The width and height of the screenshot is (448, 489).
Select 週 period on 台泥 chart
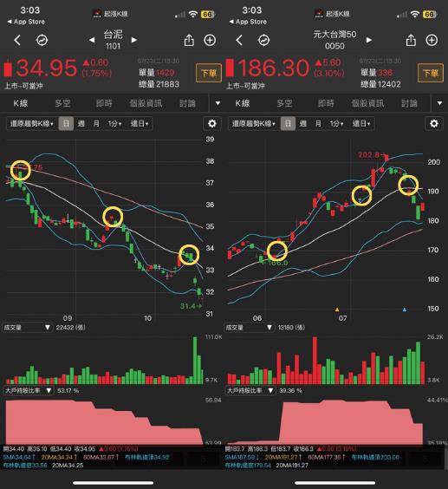(81, 123)
